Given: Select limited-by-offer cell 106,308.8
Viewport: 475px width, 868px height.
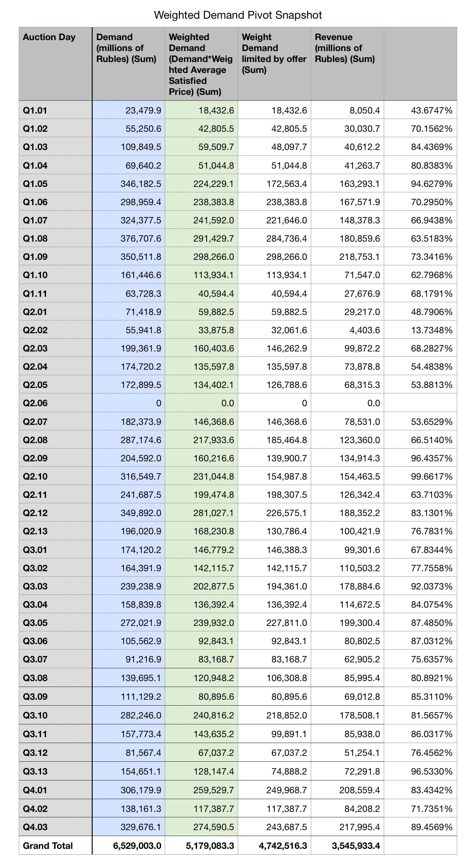Looking at the screenshot, I should pyautogui.click(x=275, y=678).
